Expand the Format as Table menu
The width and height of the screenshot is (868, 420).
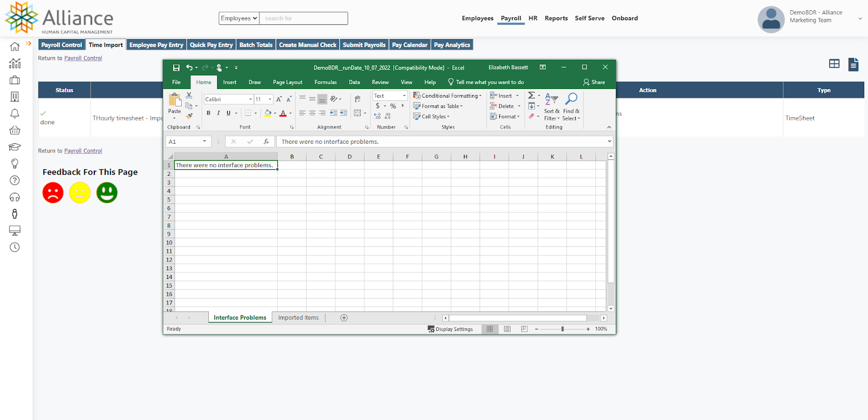point(438,106)
